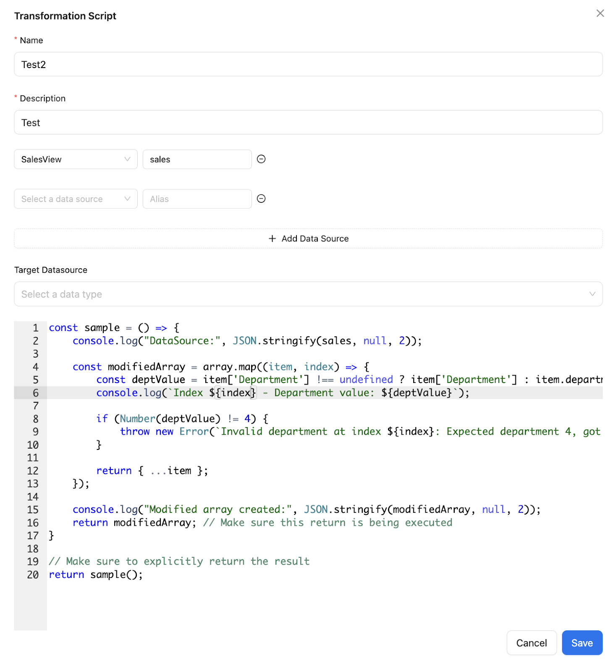616x672 pixels.
Task: Click 'Modified array created:' string on line 15
Action: pyautogui.click(x=218, y=509)
